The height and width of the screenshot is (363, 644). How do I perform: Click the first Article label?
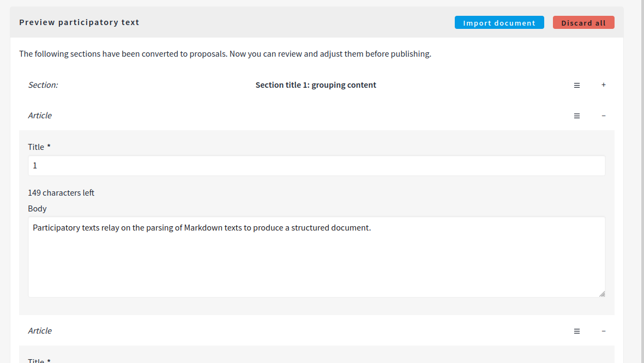click(x=40, y=116)
